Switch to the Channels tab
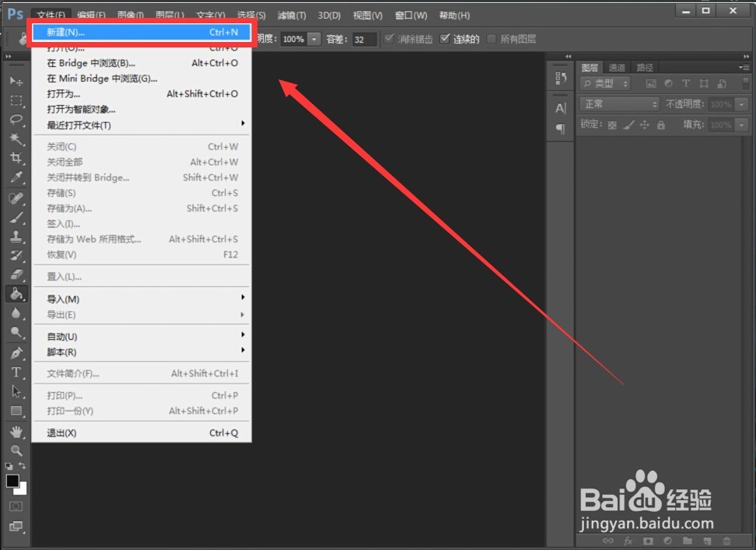 [617, 68]
